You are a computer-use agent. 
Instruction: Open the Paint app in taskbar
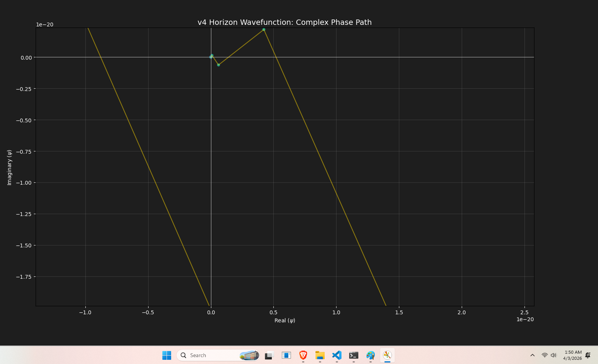[x=370, y=355]
